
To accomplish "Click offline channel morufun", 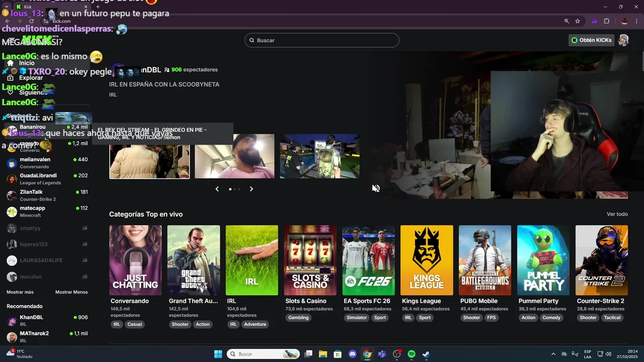I will pos(47,277).
